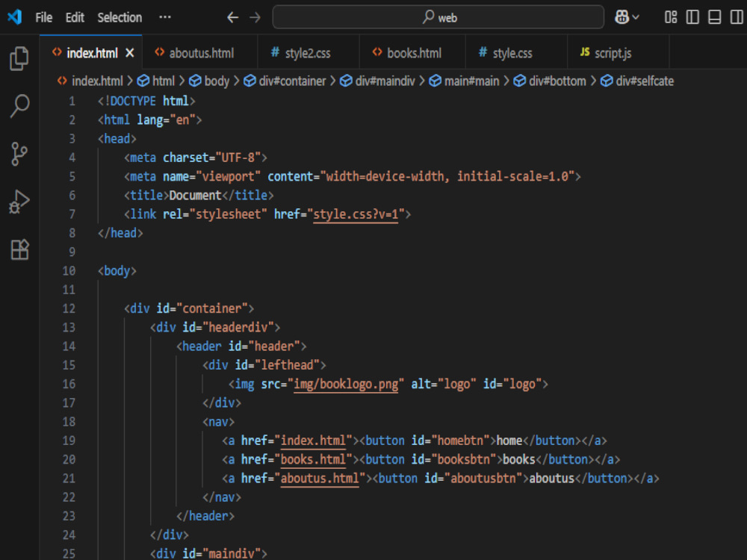Image resolution: width=747 pixels, height=560 pixels.
Task: Switch to the index.html tab
Action: pyautogui.click(x=91, y=53)
